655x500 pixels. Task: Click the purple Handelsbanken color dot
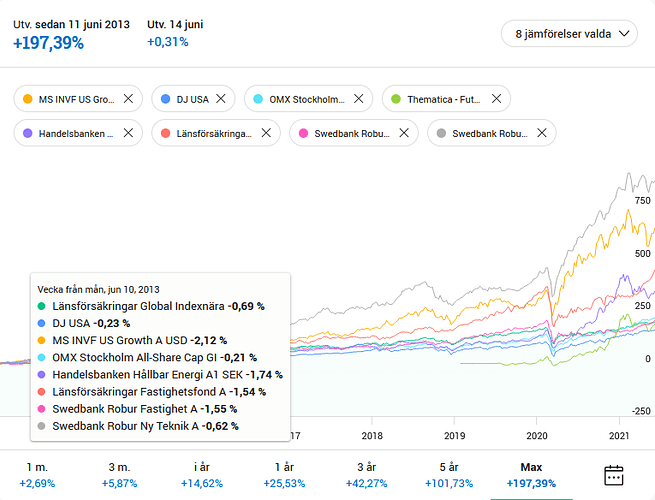(x=28, y=133)
